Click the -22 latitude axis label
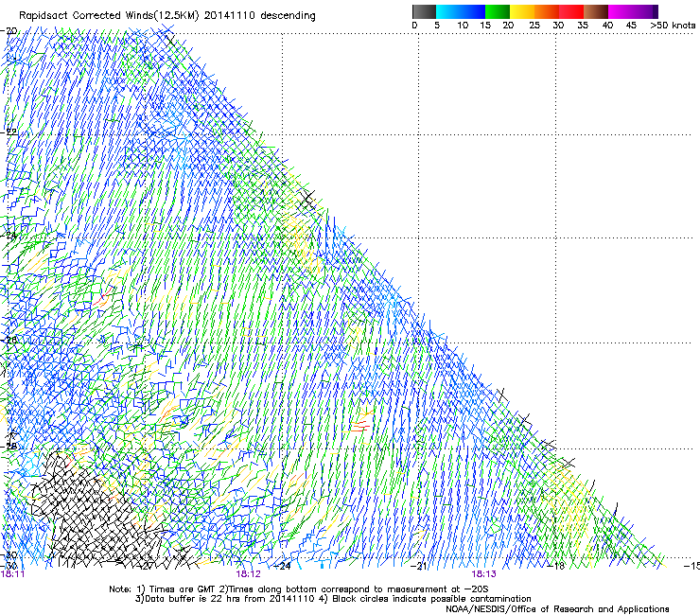This screenshot has width=700, height=615. point(9,132)
